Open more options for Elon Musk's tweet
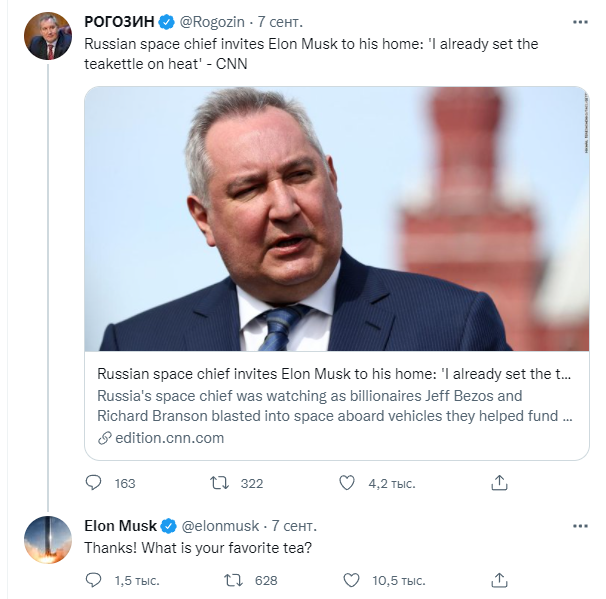This screenshot has height=599, width=606. 579,525
